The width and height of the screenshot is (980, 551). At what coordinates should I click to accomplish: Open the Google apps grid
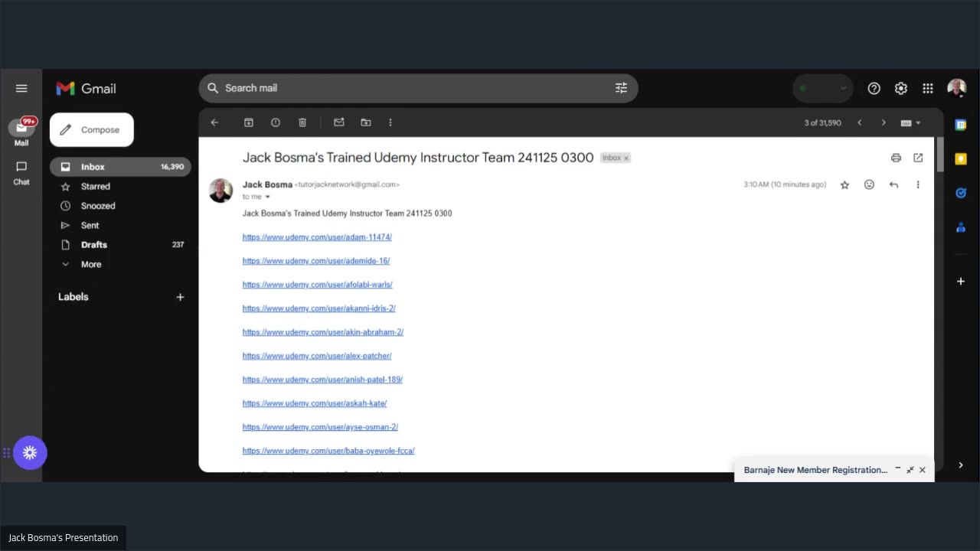point(928,88)
